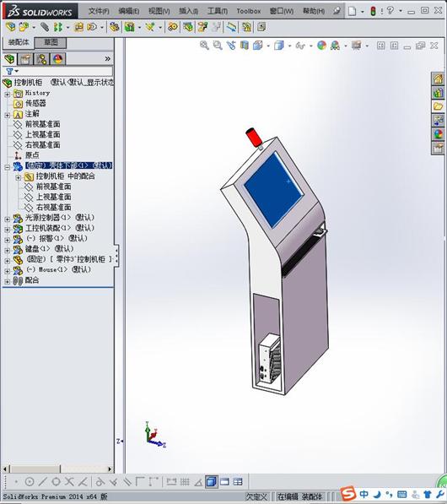447x504 pixels.
Task: Open the 编辑(E) menu
Action: pos(129,11)
